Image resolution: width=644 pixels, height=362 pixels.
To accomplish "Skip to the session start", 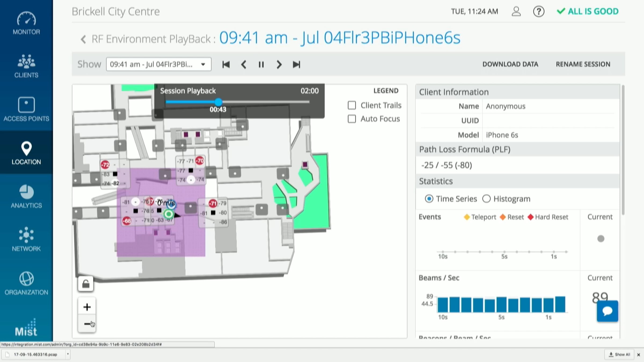I will [226, 64].
